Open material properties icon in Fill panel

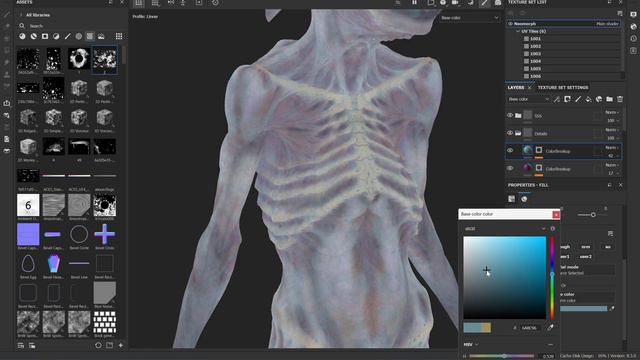point(524,199)
